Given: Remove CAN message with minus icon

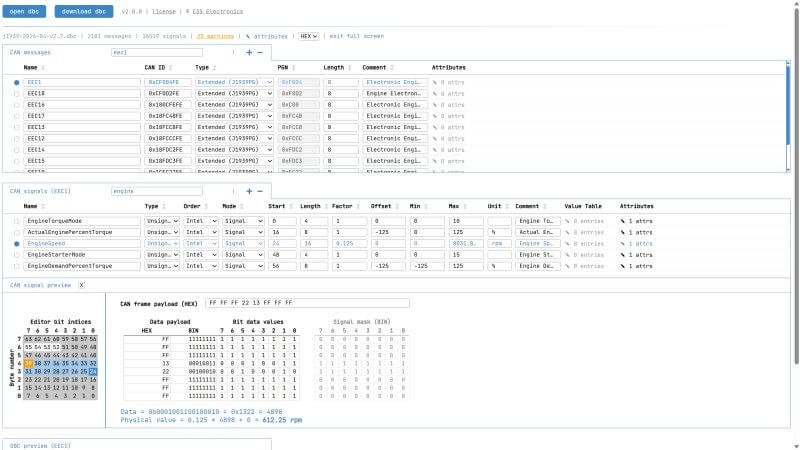Looking at the screenshot, I should pos(260,52).
